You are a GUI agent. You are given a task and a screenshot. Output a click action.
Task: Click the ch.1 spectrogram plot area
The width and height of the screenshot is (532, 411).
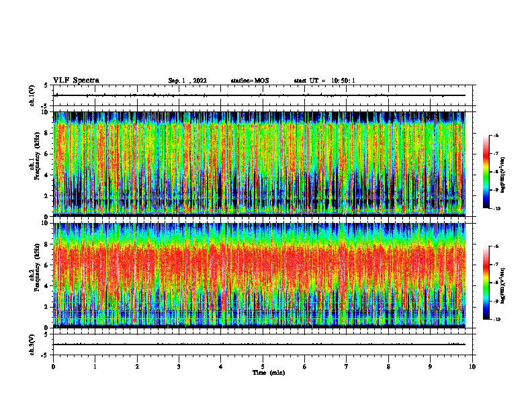click(259, 164)
